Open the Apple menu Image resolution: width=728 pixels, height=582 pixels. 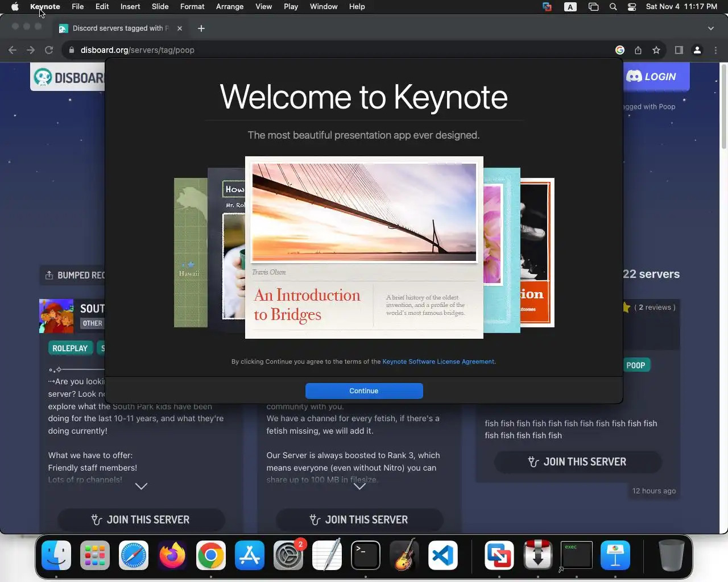point(15,7)
